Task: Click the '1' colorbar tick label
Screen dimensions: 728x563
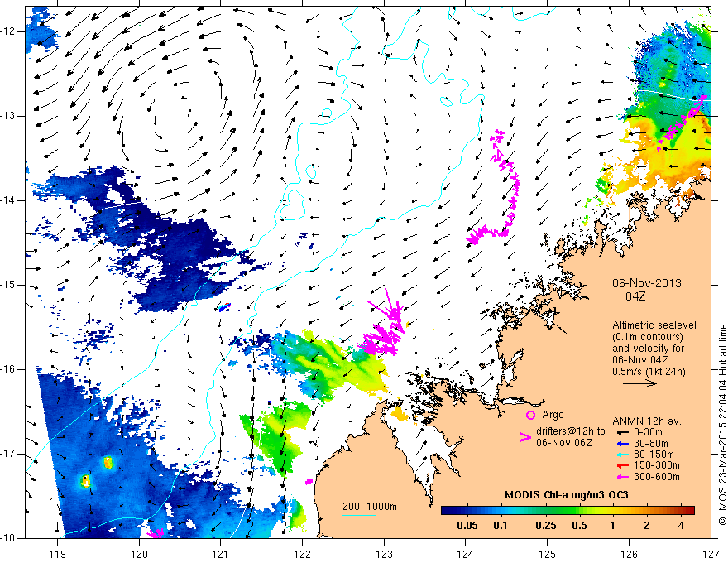Action: tap(612, 526)
